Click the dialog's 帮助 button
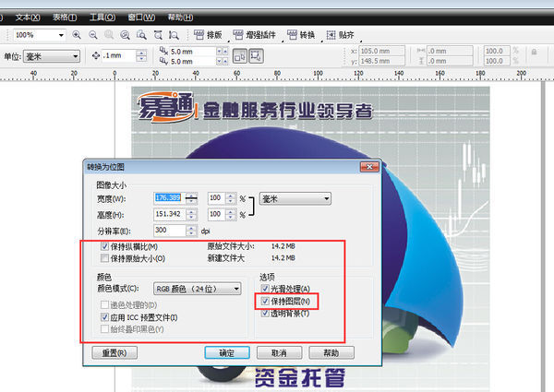This screenshot has height=392, width=554. click(x=331, y=352)
